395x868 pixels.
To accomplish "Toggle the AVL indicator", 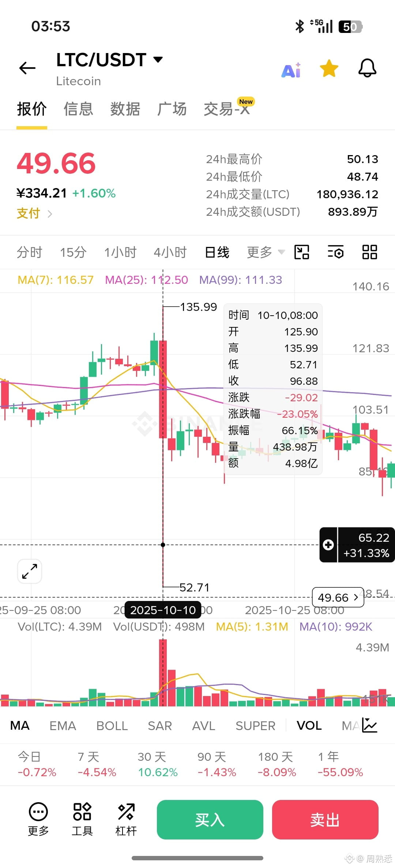I will [x=204, y=726].
